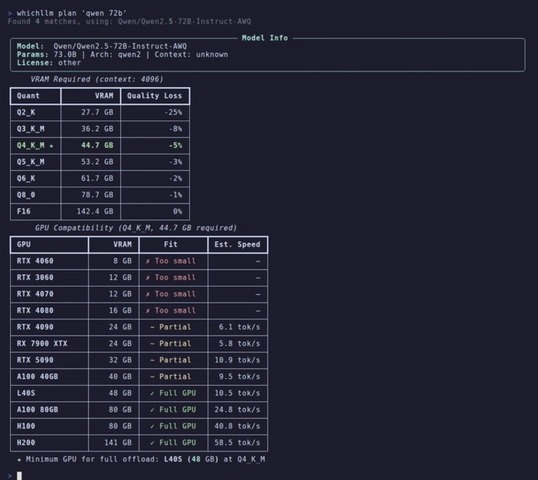Click the 10.9 tok/s speed value
This screenshot has height=480, width=538.
click(237, 360)
